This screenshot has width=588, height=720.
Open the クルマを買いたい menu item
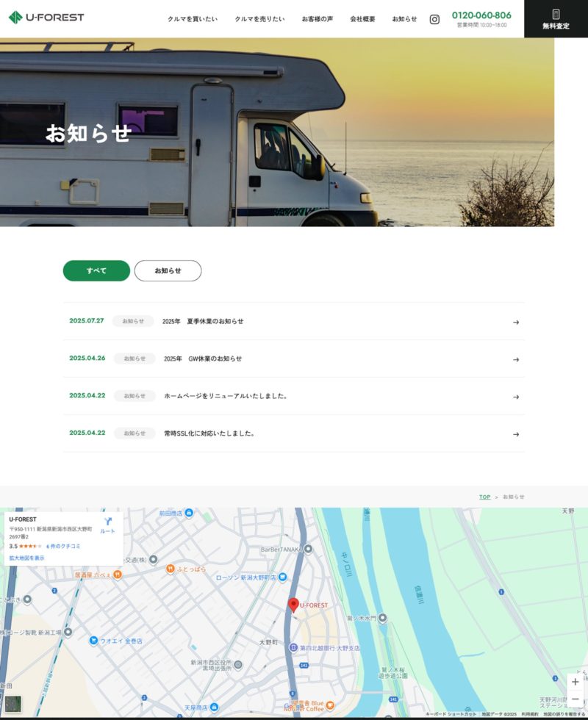click(x=193, y=19)
